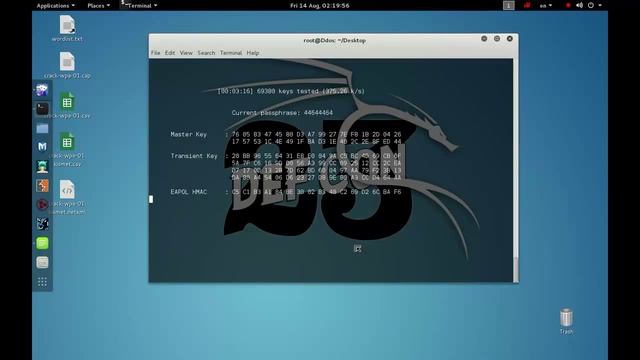Open the Places menu

[x=98, y=5]
